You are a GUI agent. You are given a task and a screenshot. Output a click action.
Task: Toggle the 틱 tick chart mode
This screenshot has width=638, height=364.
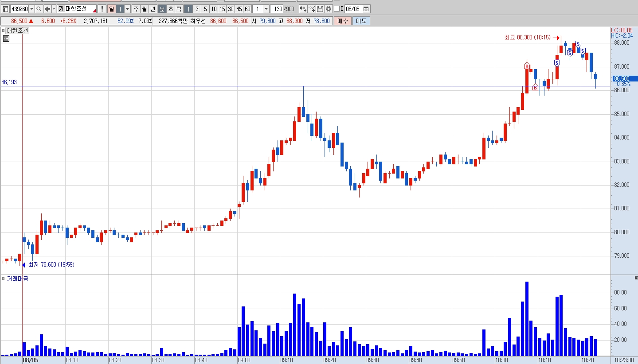click(179, 9)
